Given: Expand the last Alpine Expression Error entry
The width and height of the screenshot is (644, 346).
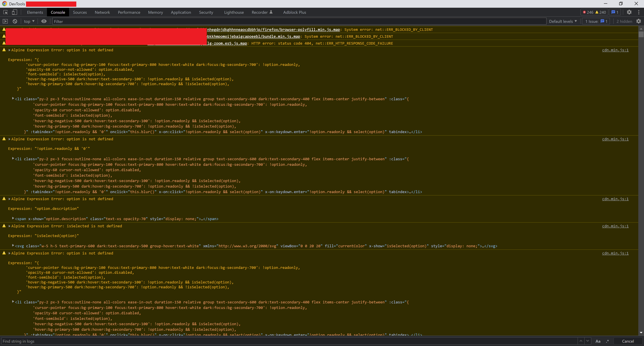Looking at the screenshot, I should point(10,253).
